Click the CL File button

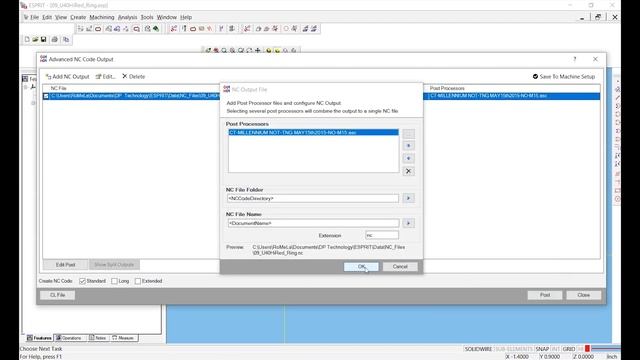point(58,295)
